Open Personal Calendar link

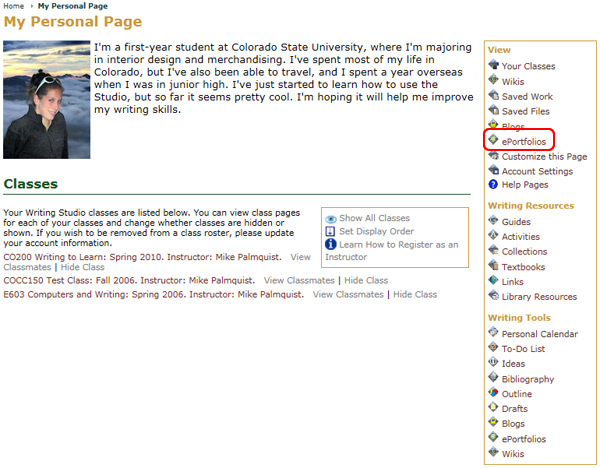(x=540, y=334)
